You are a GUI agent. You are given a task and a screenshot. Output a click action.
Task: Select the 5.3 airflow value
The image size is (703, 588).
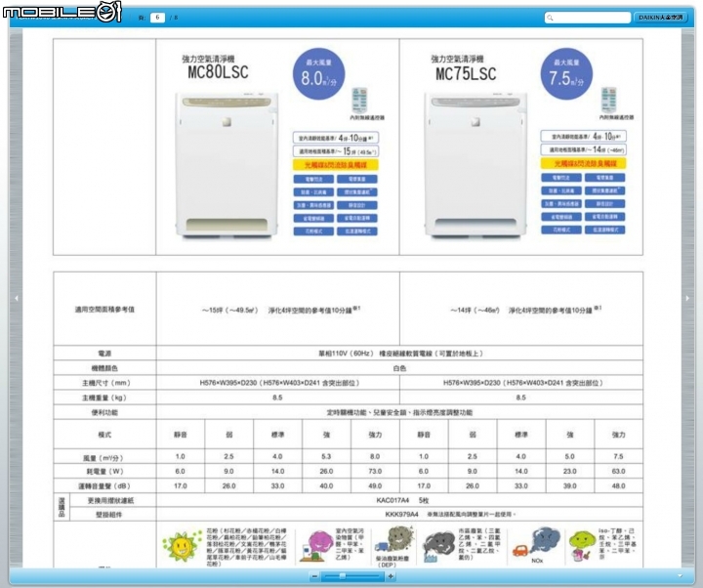pyautogui.click(x=326, y=456)
